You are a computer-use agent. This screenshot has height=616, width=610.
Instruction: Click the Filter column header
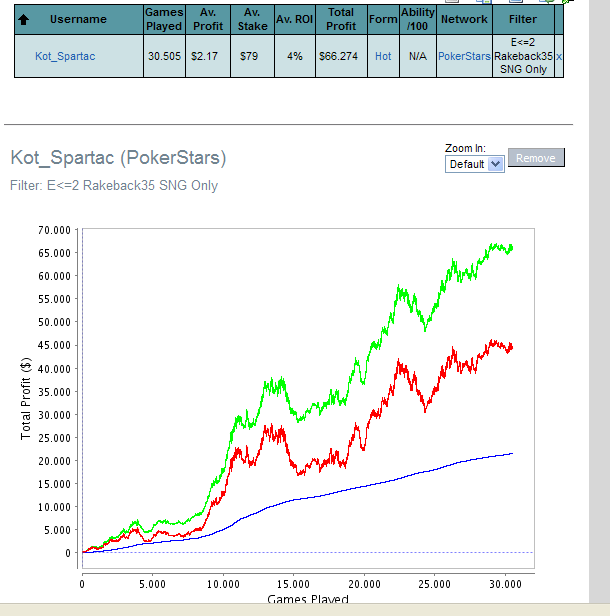coord(523,19)
